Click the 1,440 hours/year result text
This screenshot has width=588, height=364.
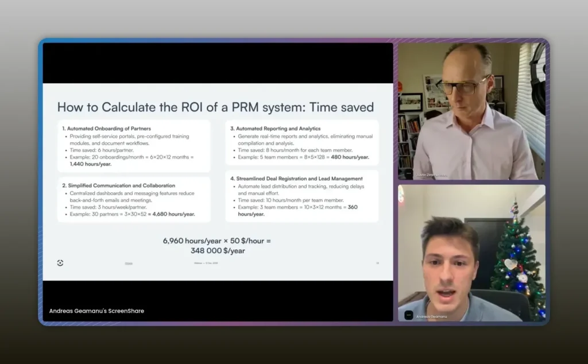tap(91, 164)
